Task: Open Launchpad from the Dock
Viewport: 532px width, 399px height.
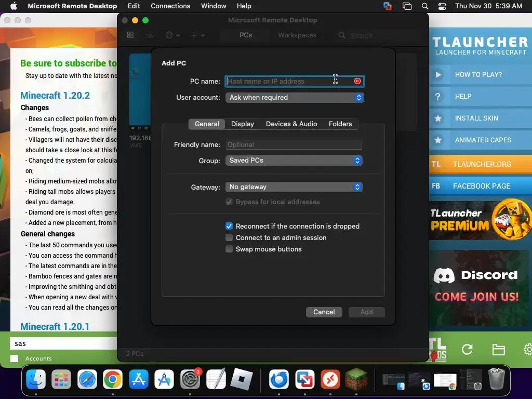Action: tap(61, 379)
